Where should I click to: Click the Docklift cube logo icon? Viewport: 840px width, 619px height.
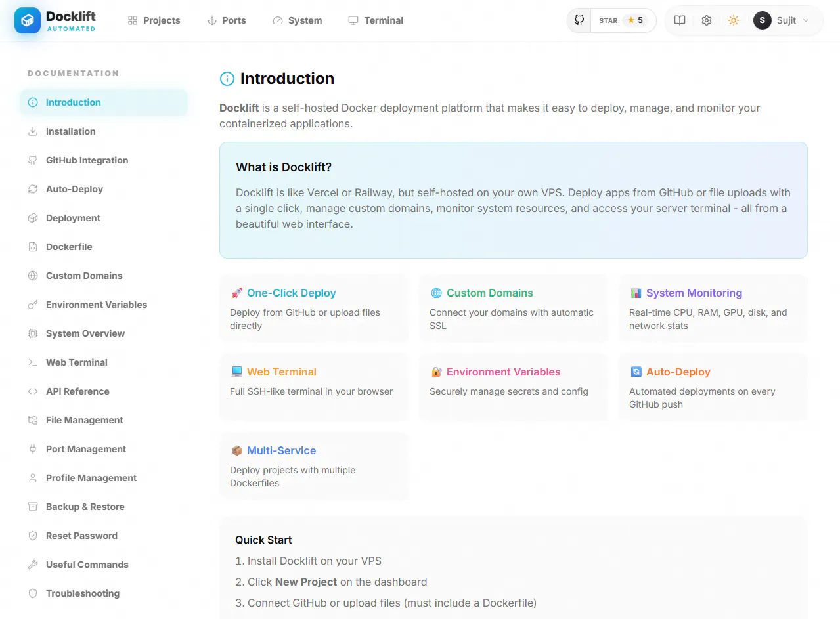(28, 20)
